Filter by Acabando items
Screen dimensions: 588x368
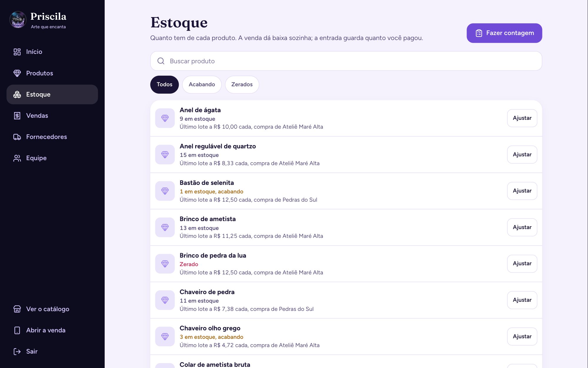coord(202,84)
